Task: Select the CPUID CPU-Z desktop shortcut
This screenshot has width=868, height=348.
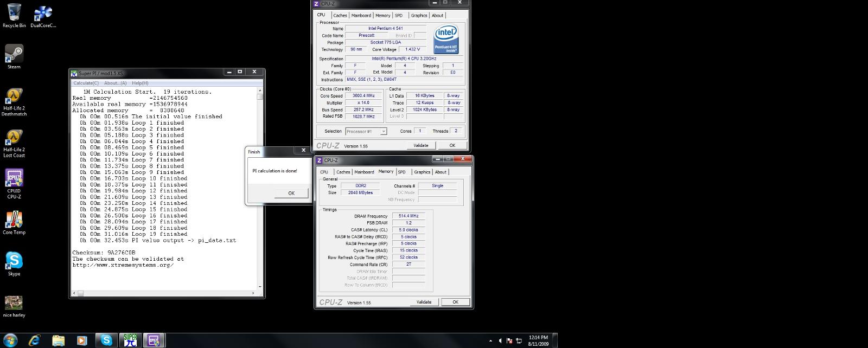Action: 14,184
